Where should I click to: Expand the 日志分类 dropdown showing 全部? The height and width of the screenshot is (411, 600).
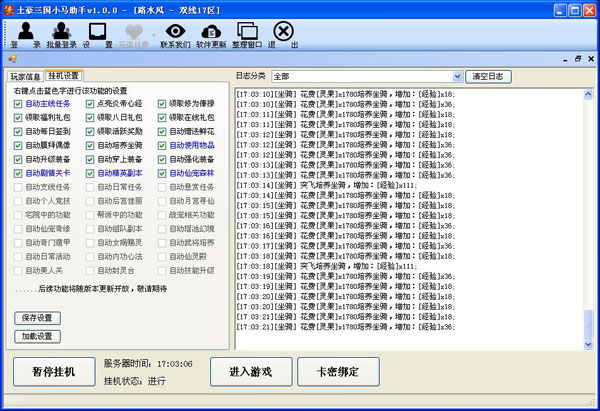tap(457, 77)
